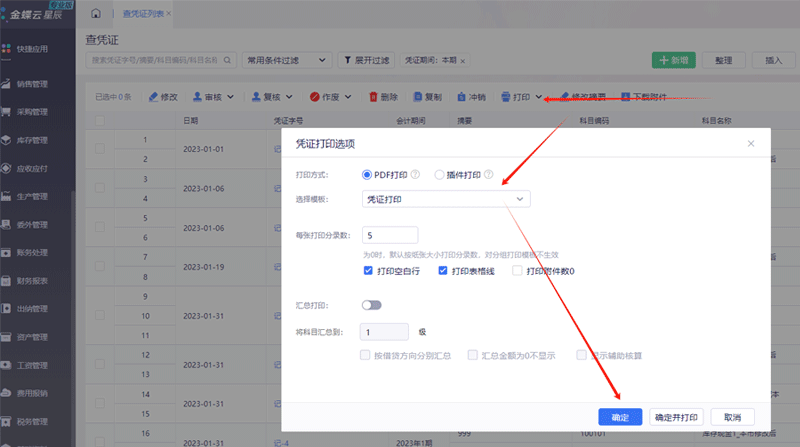Image resolution: width=800 pixels, height=447 pixels.
Task: Uncheck 打印表格线 checkbox
Action: [443, 270]
